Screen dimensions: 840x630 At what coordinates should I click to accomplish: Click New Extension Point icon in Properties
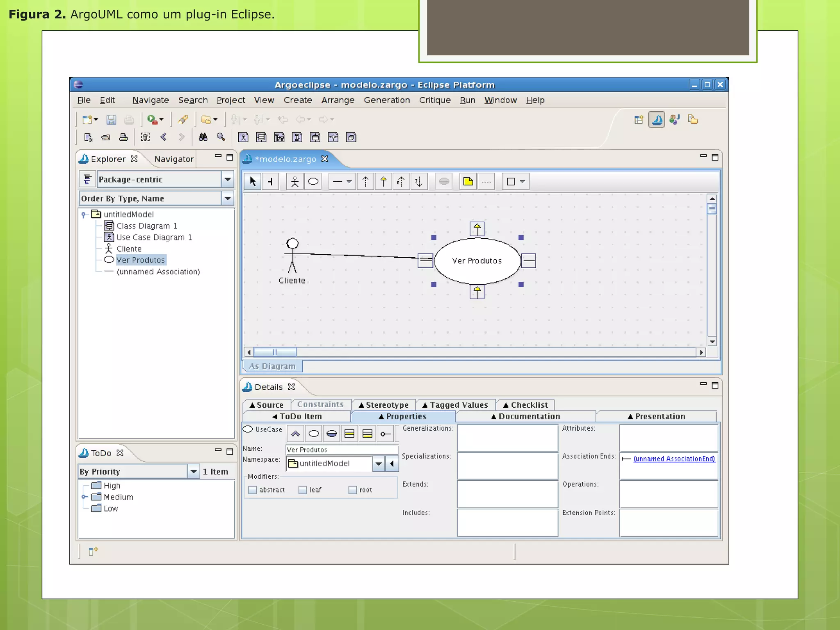click(x=332, y=434)
